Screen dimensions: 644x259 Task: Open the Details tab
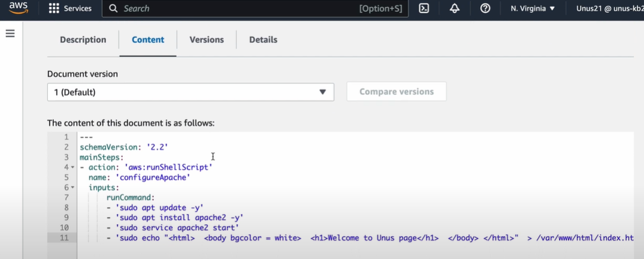click(x=263, y=40)
